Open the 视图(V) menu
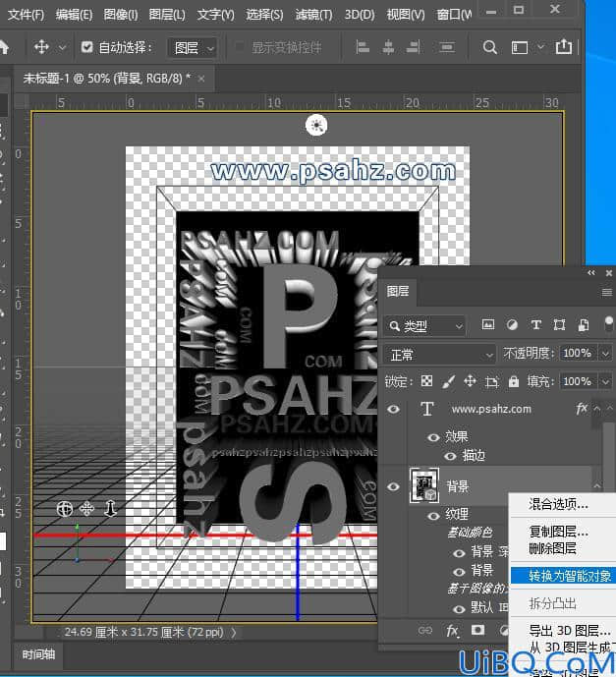Viewport: 616px width, 677px height. 406,15
